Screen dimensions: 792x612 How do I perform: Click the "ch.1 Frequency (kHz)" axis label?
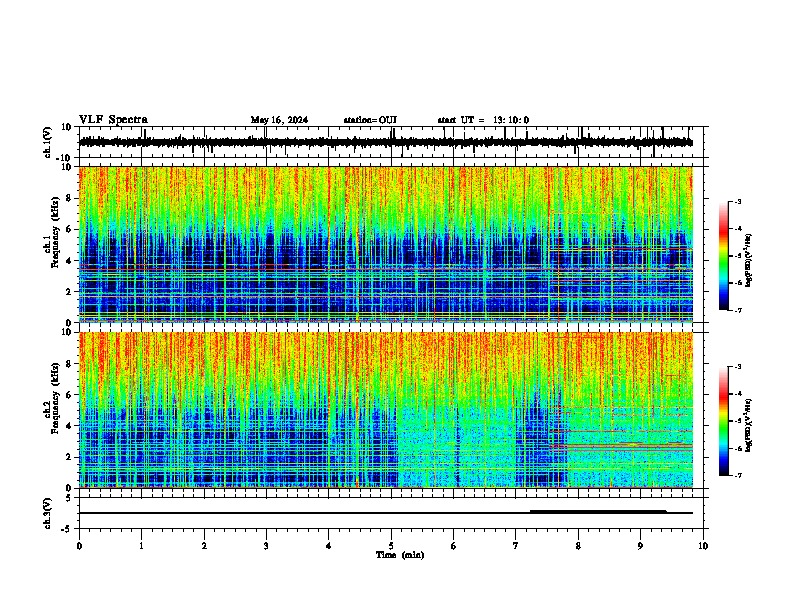pyautogui.click(x=51, y=233)
